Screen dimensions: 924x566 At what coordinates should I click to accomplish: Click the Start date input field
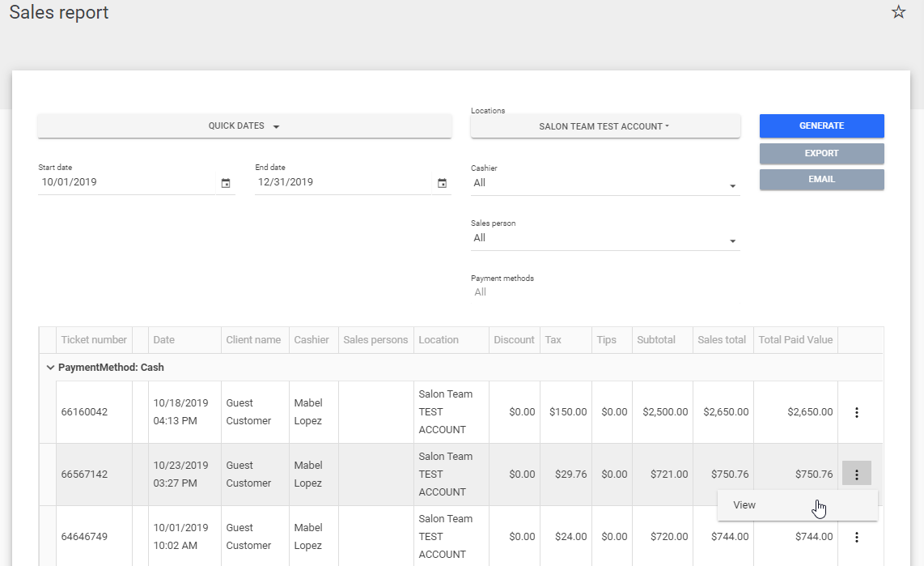pyautogui.click(x=125, y=183)
